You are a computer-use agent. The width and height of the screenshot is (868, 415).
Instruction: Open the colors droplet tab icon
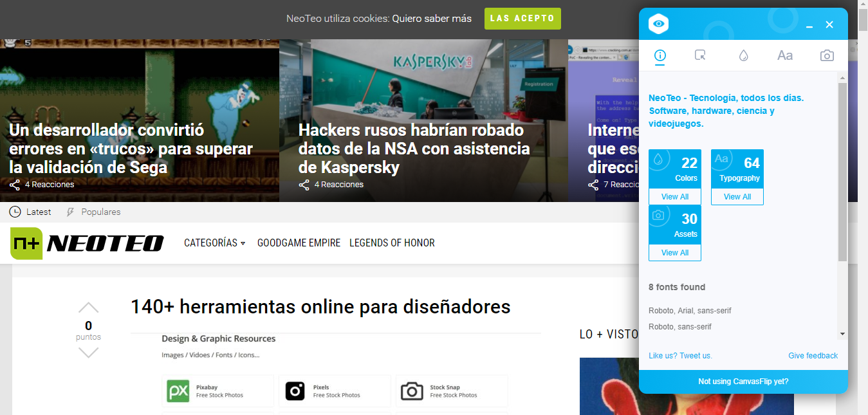(743, 55)
